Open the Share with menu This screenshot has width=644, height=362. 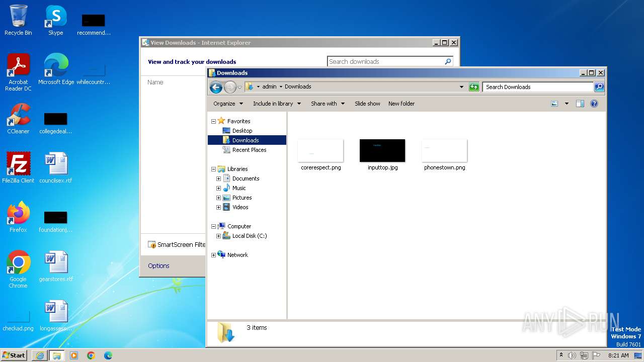point(328,104)
